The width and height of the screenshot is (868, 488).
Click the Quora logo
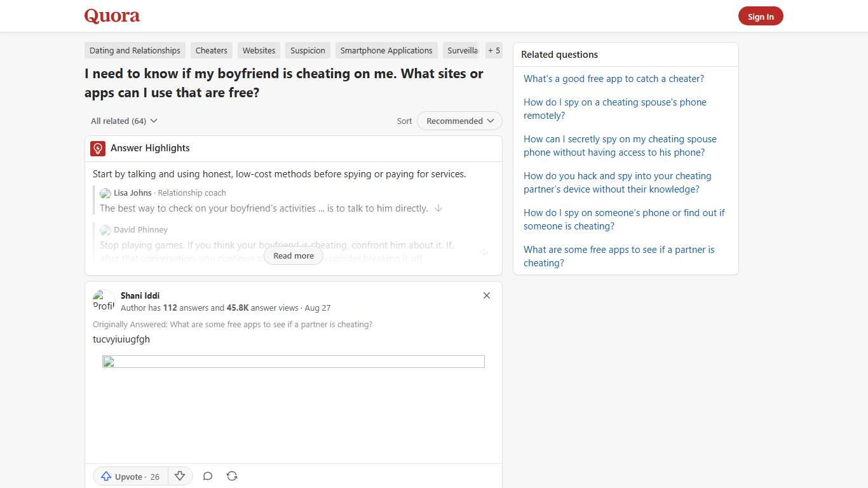pos(112,16)
